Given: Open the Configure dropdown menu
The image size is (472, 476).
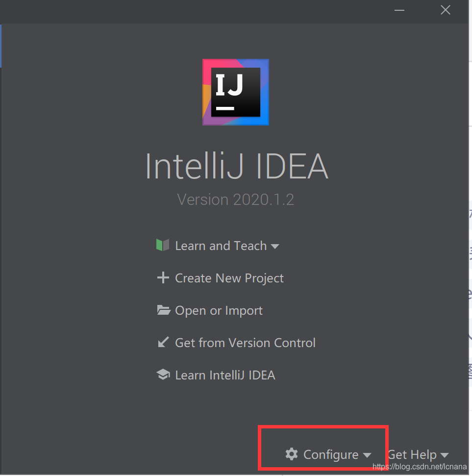Looking at the screenshot, I should (329, 454).
